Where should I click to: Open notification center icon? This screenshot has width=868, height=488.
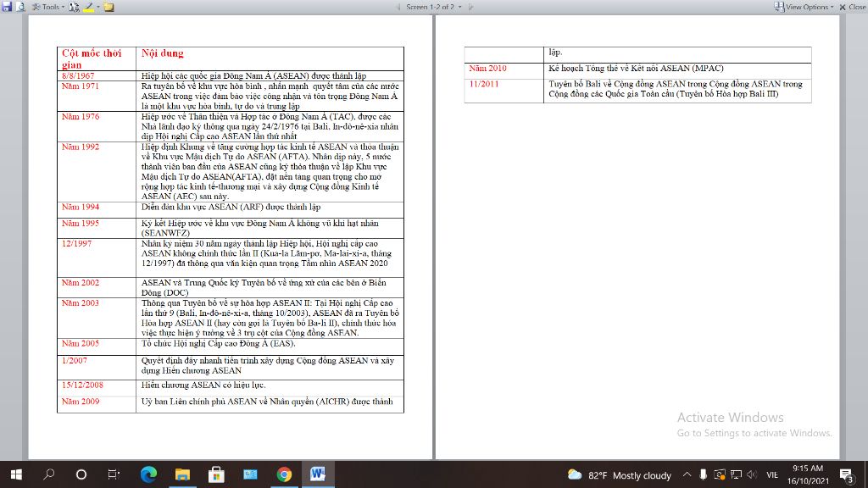pyautogui.click(x=847, y=474)
